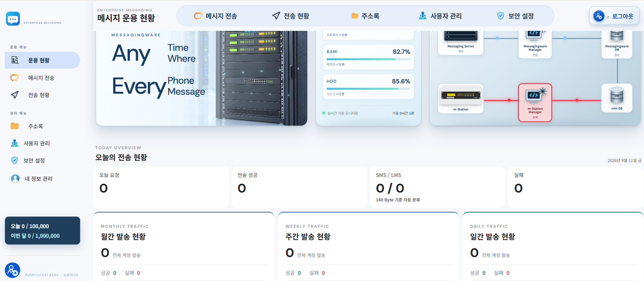Open the SMS / LMS summary card
This screenshot has width=644, height=281.
[438, 187]
